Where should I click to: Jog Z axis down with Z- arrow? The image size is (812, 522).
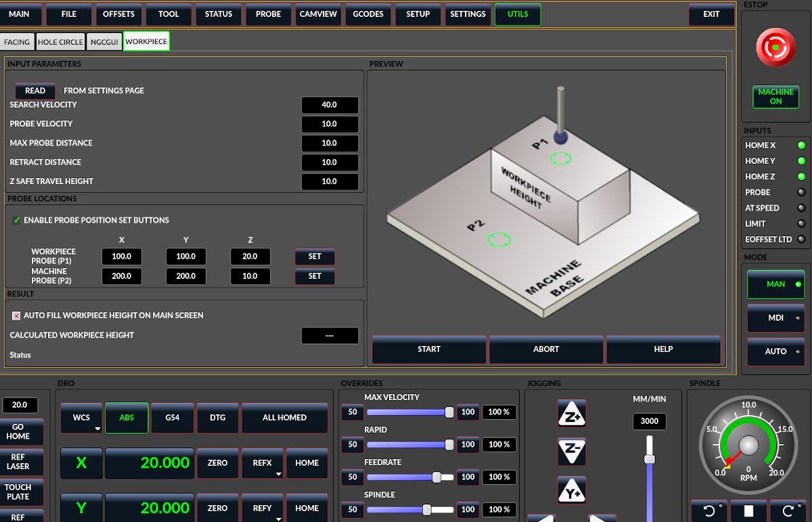coord(571,451)
